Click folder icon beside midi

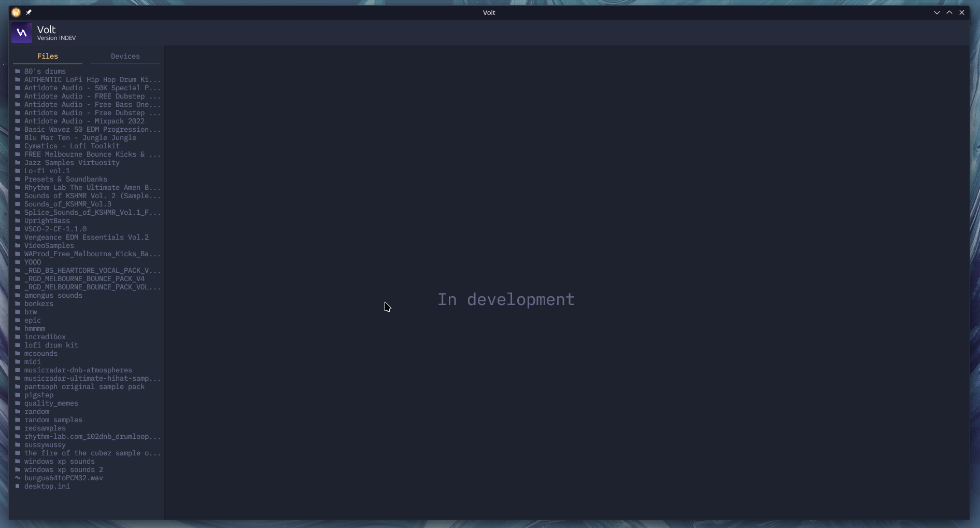click(18, 362)
